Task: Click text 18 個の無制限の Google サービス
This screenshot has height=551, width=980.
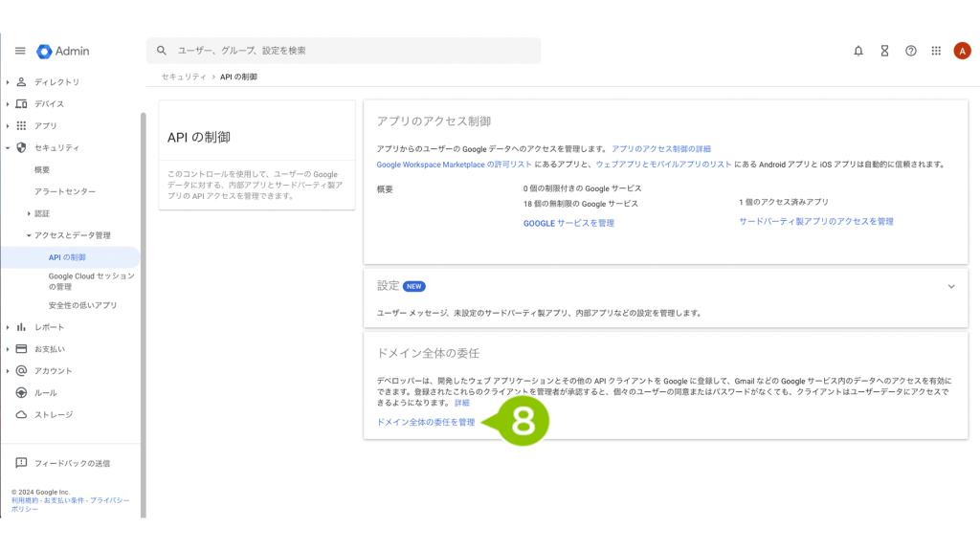Action: point(581,204)
